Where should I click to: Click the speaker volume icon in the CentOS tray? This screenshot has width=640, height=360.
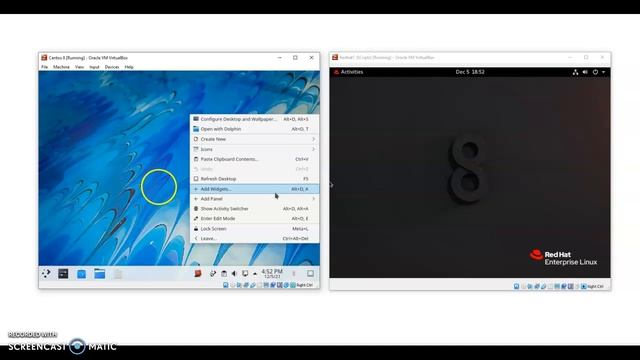coord(234,273)
